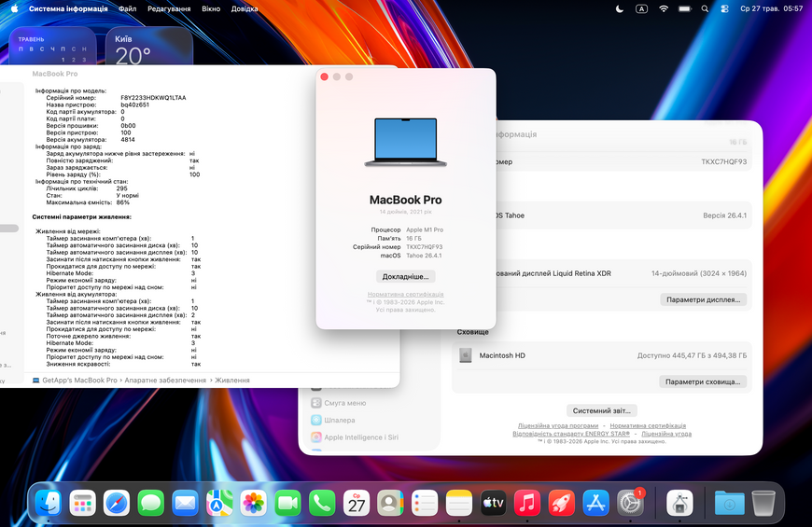Click serial TKXC7HQF93 in Settings window
The width and height of the screenshot is (812, 527).
click(x=724, y=161)
